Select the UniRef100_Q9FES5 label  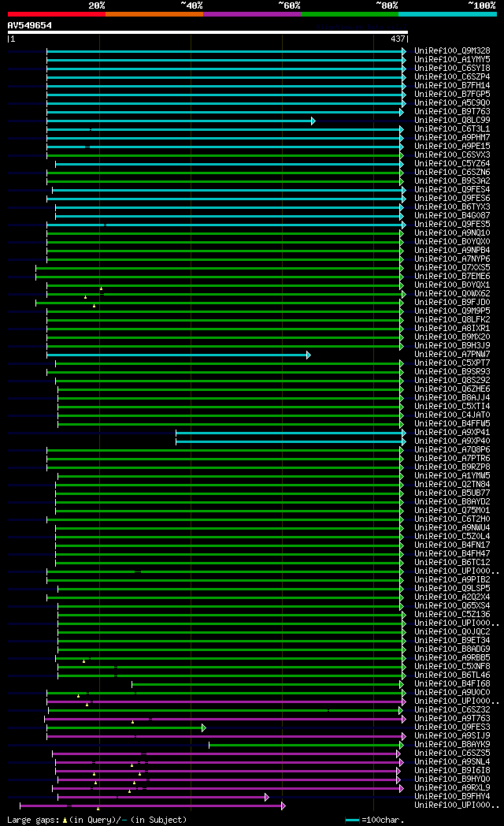tap(452, 225)
